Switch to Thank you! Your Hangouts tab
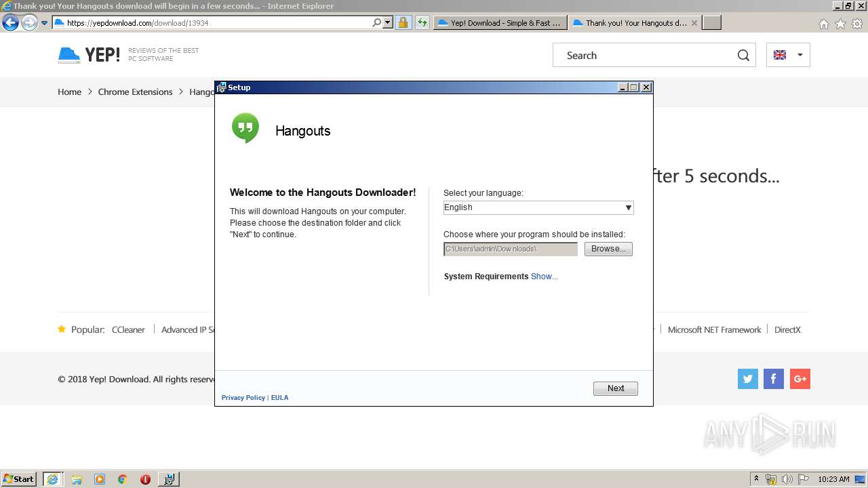The height and width of the screenshot is (488, 868). point(635,22)
